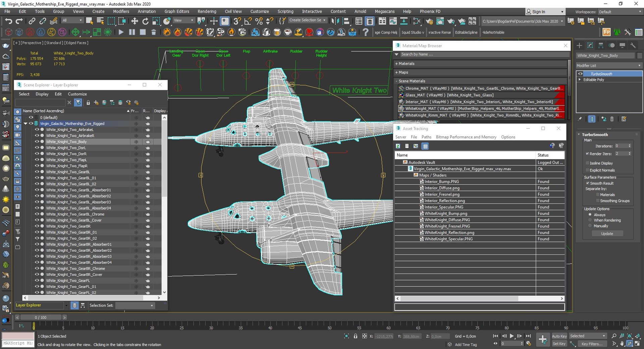644x349 pixels.
Task: Click the Mirror tool icon
Action: coord(335,21)
